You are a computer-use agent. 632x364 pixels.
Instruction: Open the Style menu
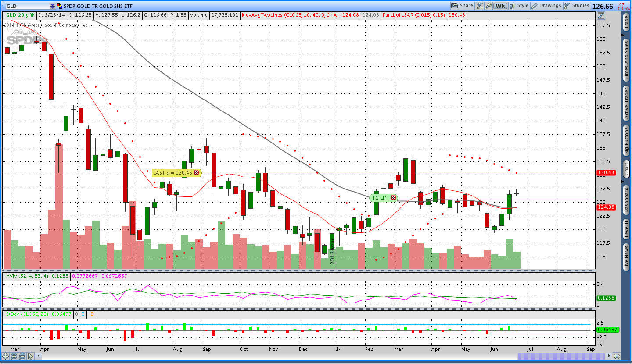point(519,6)
